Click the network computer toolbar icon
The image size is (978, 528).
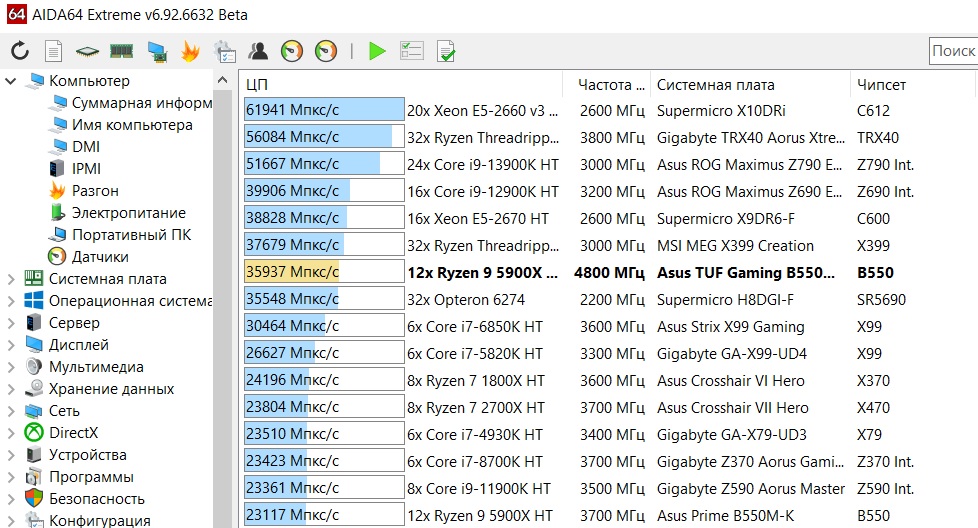pyautogui.click(x=157, y=52)
